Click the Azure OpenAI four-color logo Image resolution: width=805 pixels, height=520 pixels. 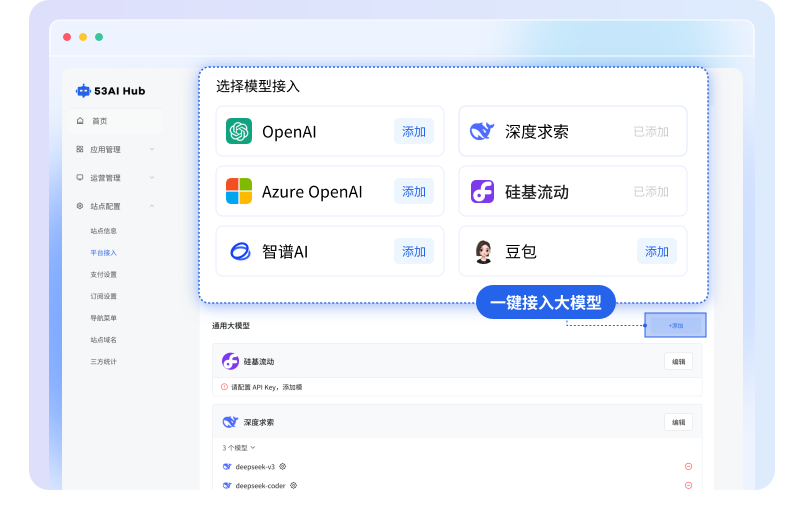click(239, 191)
